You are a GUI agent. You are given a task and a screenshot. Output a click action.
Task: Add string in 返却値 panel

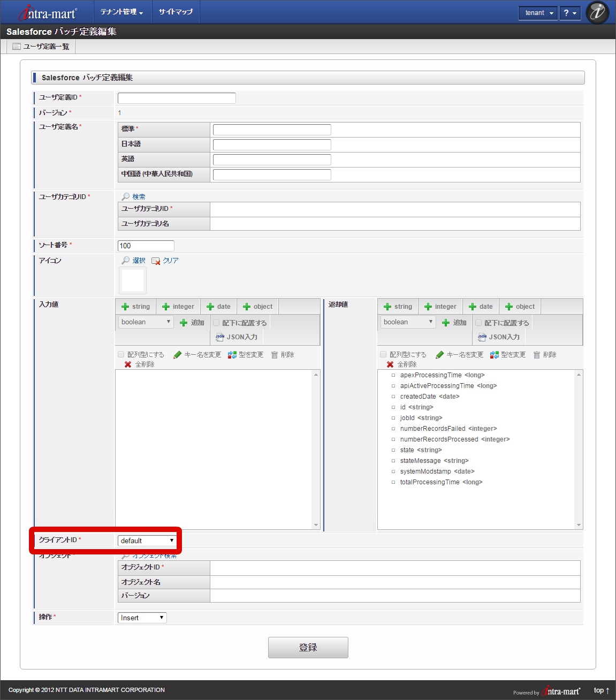398,307
